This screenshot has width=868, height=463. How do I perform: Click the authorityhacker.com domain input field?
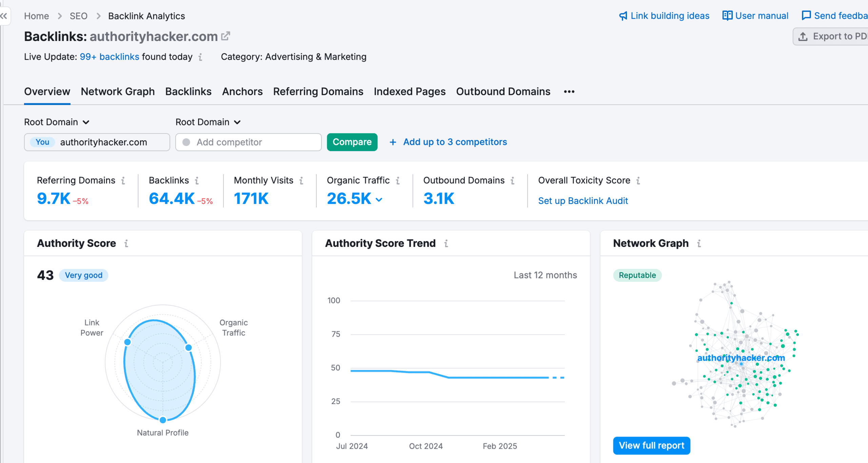97,142
